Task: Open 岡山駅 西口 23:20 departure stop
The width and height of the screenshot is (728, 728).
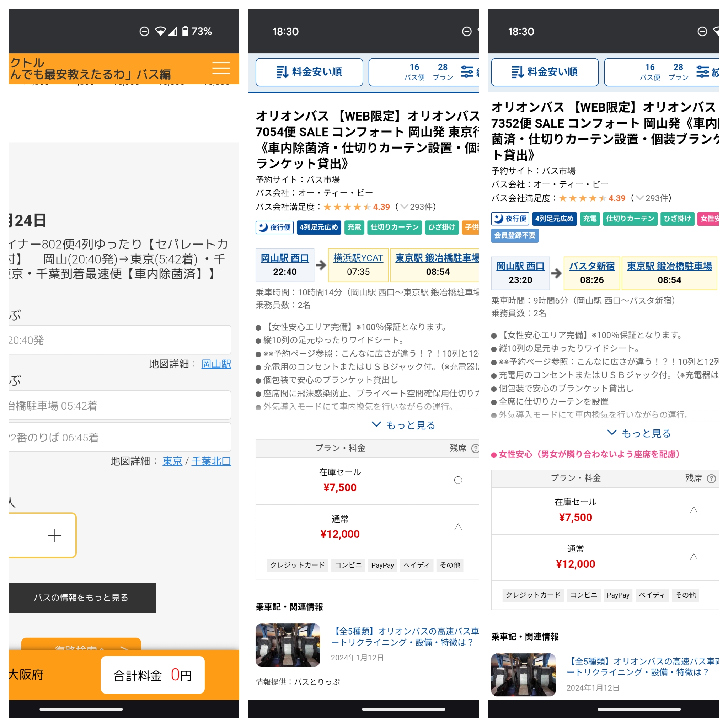Action: pyautogui.click(x=520, y=273)
